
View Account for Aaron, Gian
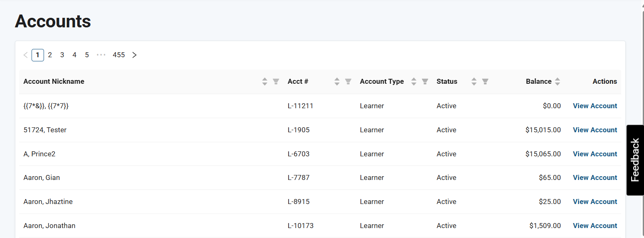(595, 178)
